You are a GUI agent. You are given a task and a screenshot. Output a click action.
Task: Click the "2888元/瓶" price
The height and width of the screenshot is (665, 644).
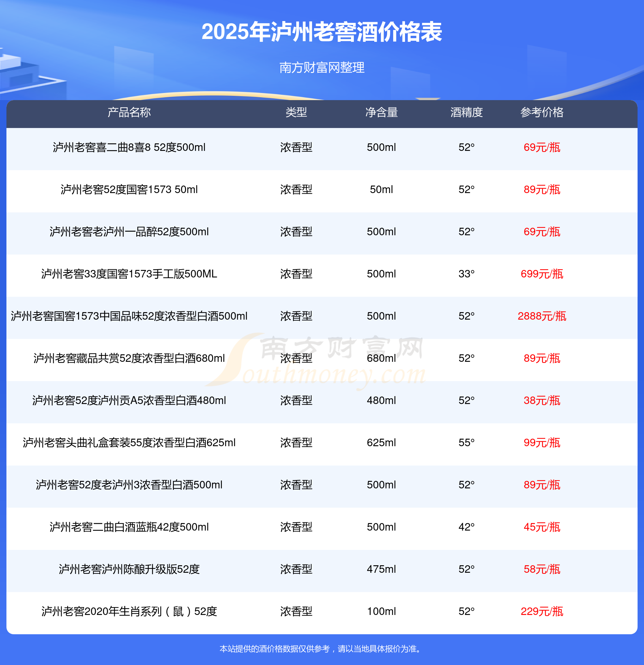(x=542, y=316)
